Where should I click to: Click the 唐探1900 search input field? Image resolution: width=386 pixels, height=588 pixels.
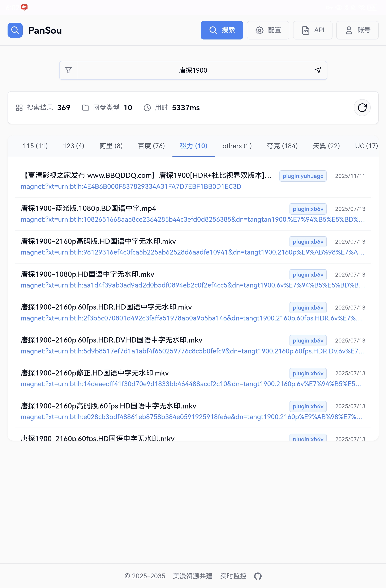click(x=193, y=70)
